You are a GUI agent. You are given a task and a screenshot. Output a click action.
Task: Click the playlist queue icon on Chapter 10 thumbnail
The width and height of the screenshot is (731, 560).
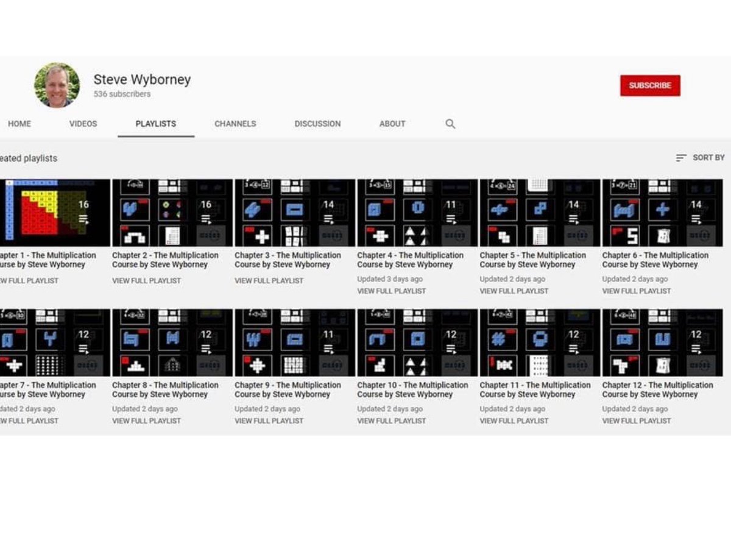[x=451, y=349]
